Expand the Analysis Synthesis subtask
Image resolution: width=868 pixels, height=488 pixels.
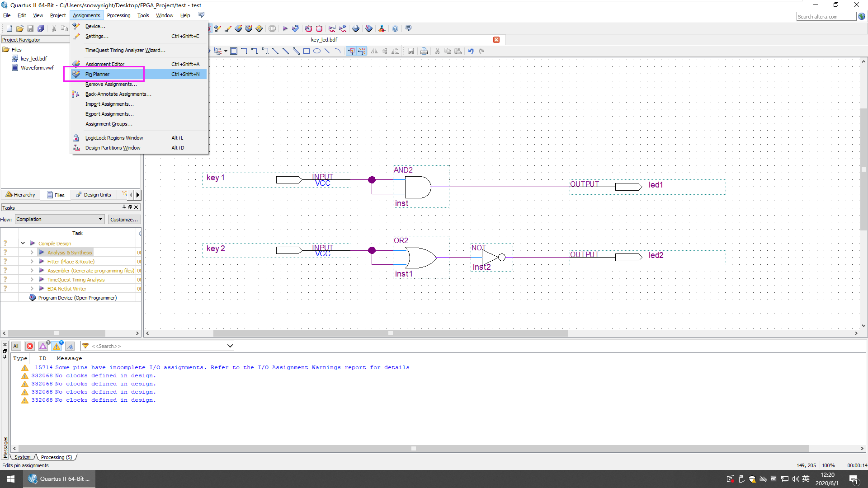tap(32, 252)
